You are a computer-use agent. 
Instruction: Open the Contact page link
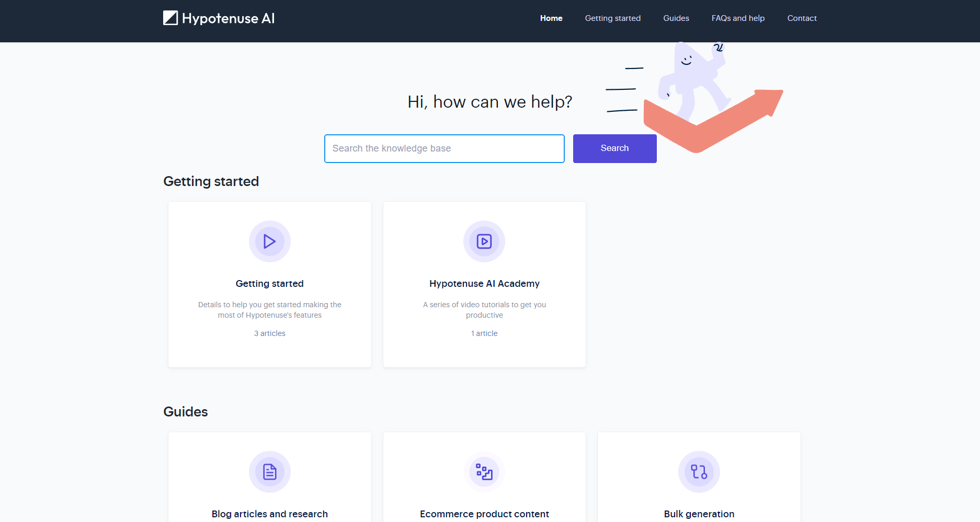pyautogui.click(x=802, y=18)
